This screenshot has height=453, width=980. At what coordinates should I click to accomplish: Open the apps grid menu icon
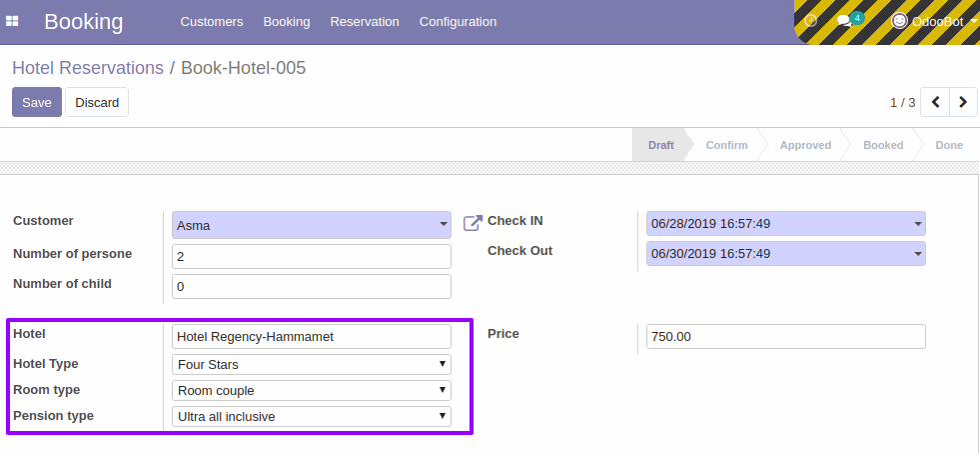(12, 21)
